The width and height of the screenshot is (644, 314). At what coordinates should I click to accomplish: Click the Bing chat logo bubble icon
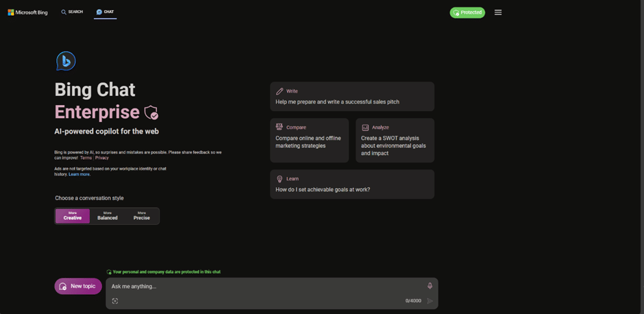point(66,61)
